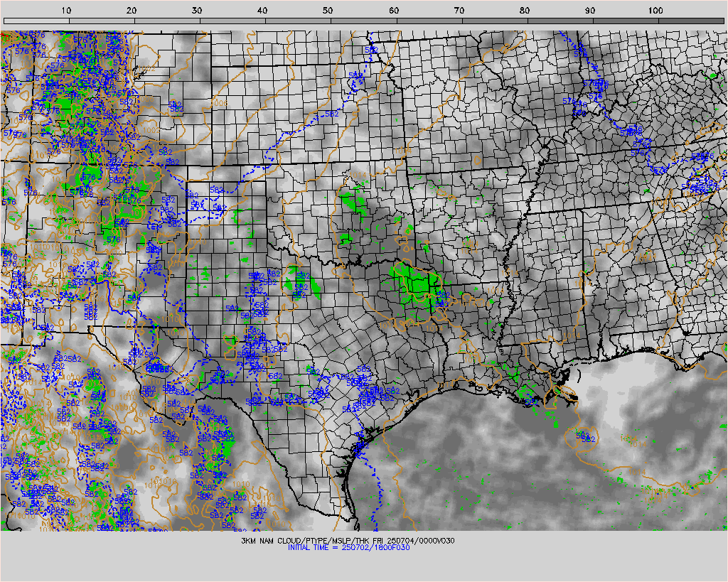The height and width of the screenshot is (582, 728).
Task: Click the '70' label on the cloud scale
Action: [x=459, y=11]
